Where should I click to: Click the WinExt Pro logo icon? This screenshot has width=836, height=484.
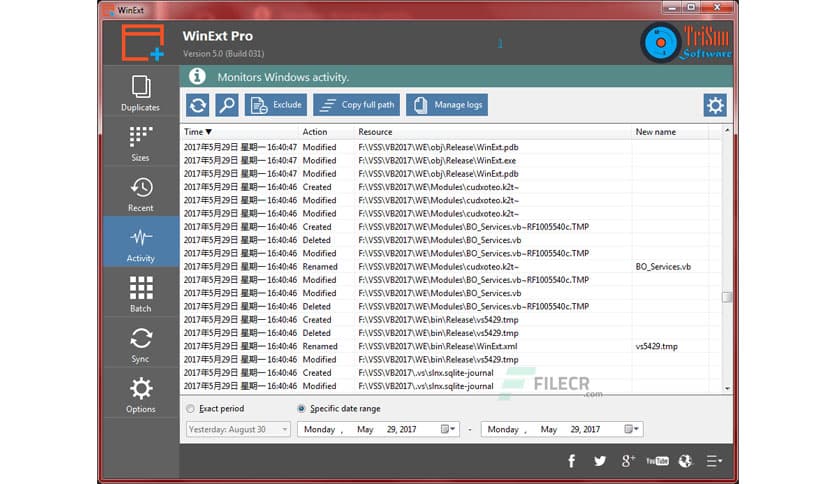143,43
